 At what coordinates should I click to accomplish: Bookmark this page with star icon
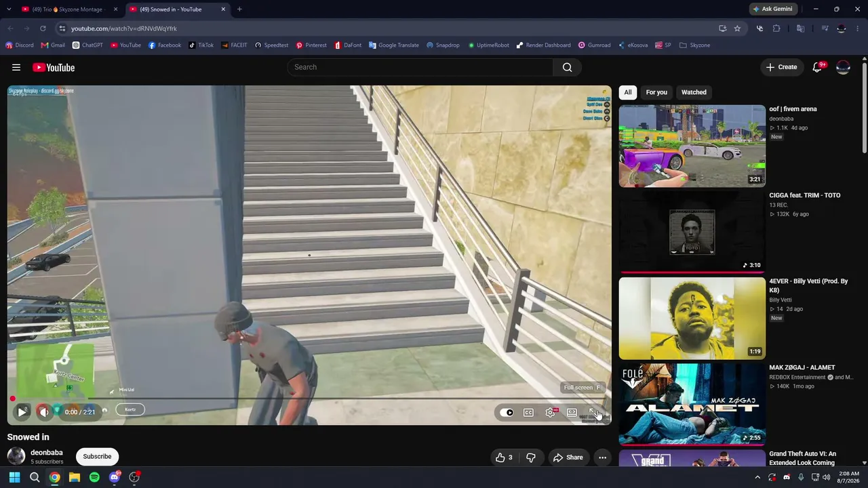point(737,28)
